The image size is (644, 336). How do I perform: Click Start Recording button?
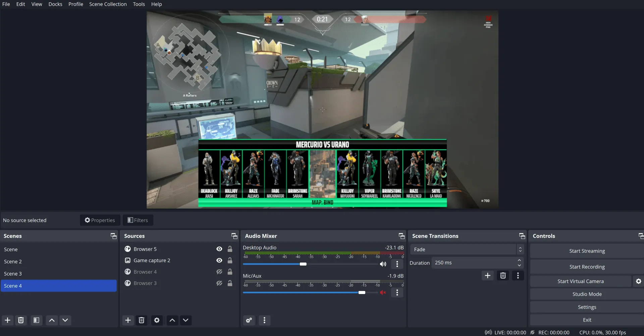tap(587, 267)
